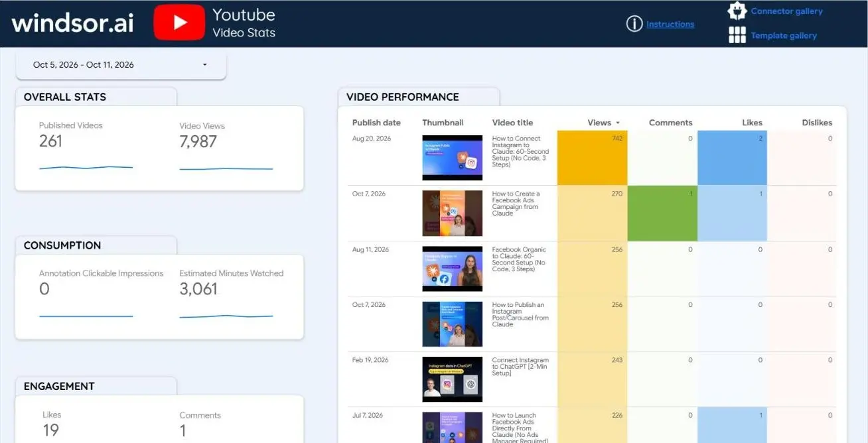Click the green 1 comment cell
The width and height of the screenshot is (868, 443).
[x=662, y=214]
